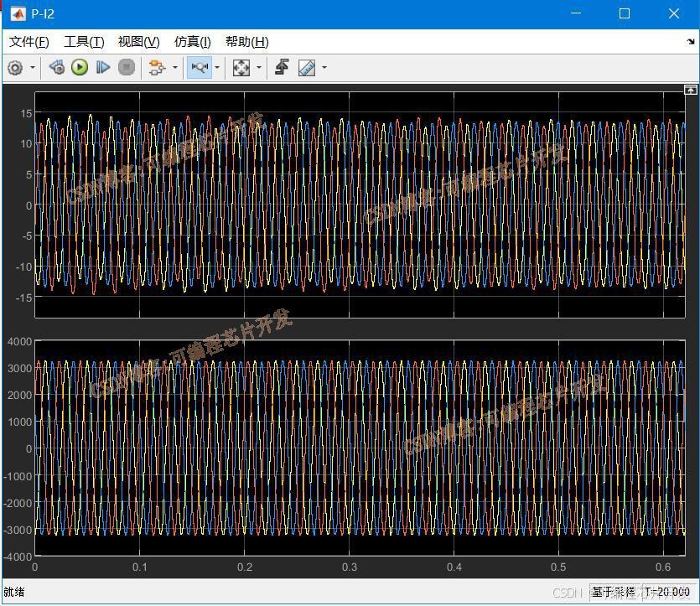Open the triggers tool icon
Screen dimensions: 700x606
coord(282,68)
